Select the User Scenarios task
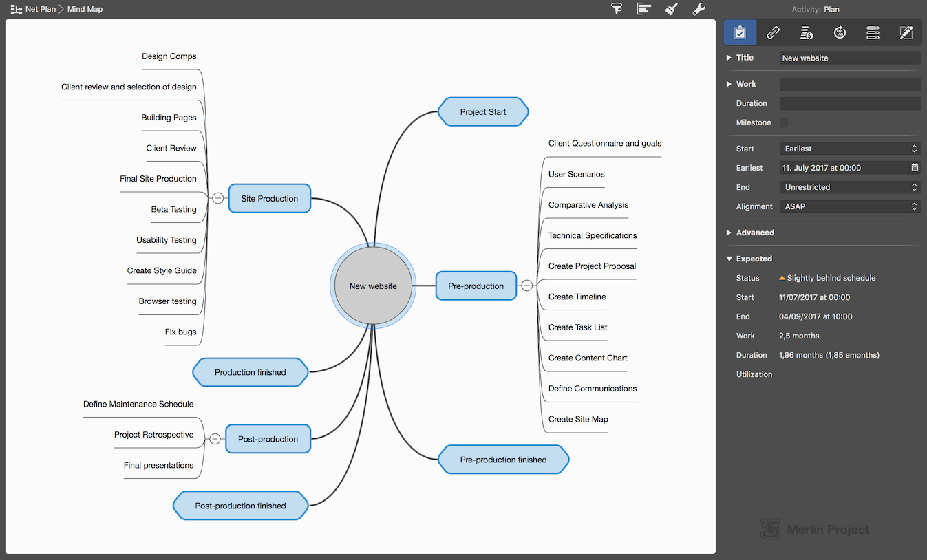The height and width of the screenshot is (560, 927). [577, 174]
